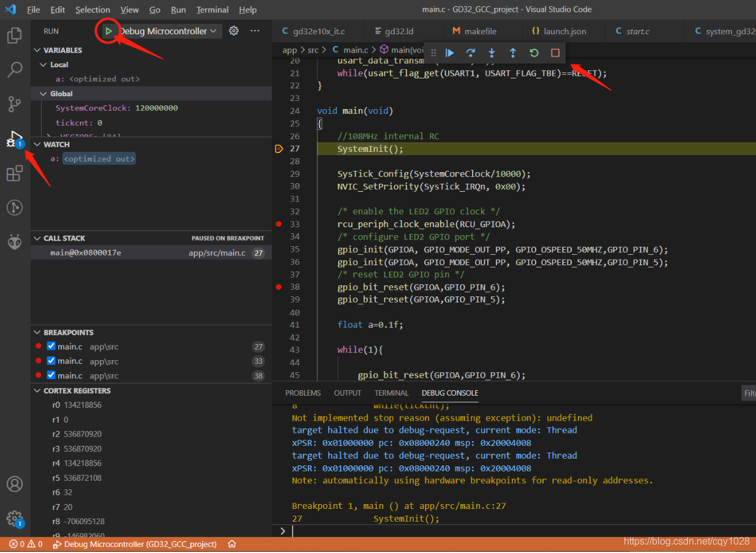The image size is (756, 553).
Task: Select SystemCoreClock global variable row
Action: pos(151,108)
